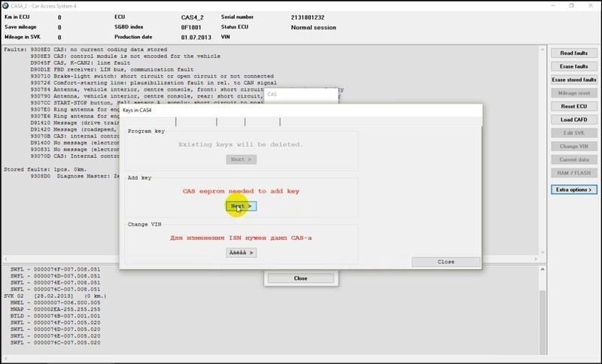Select fault line 9308E3 control module not encoded
Screen dimensions: 602x364
[x=126, y=56]
